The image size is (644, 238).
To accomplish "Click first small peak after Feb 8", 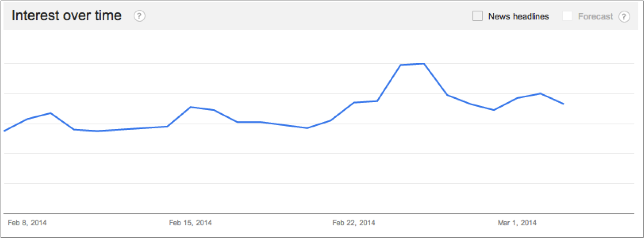I will 51,113.
